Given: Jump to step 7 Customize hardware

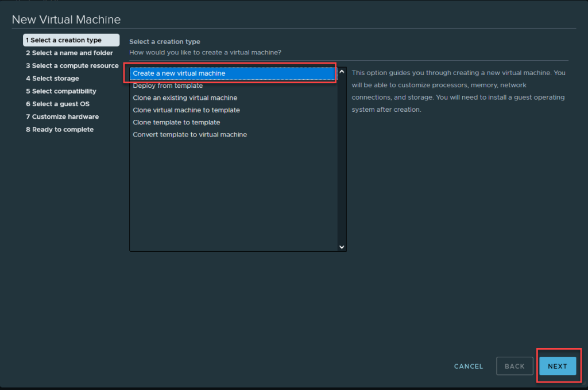Looking at the screenshot, I should click(62, 117).
